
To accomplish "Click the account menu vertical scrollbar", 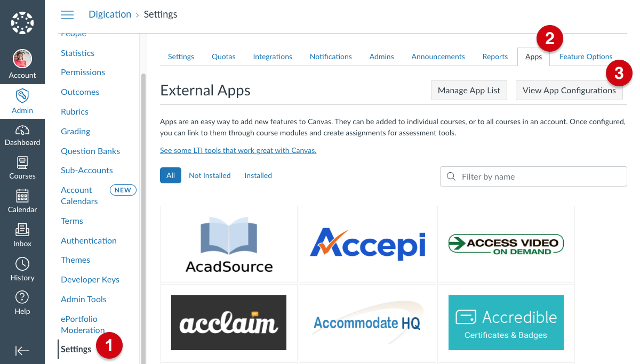I will (142, 219).
